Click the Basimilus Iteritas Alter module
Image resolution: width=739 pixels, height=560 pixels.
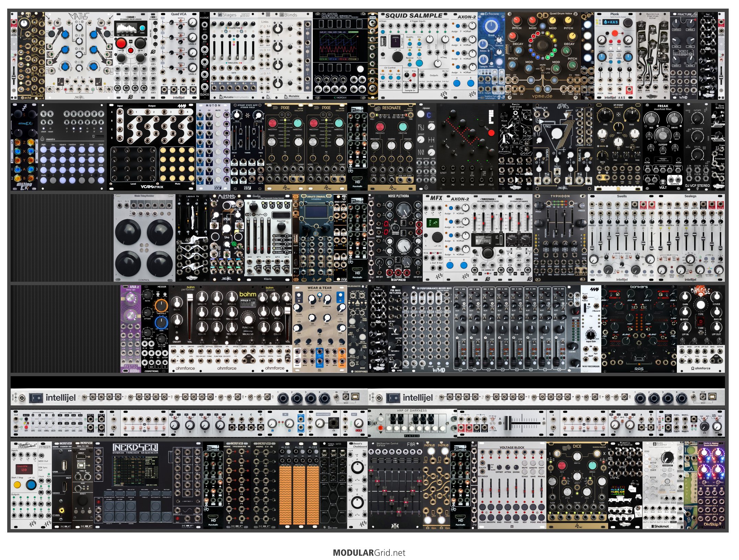(x=652, y=56)
